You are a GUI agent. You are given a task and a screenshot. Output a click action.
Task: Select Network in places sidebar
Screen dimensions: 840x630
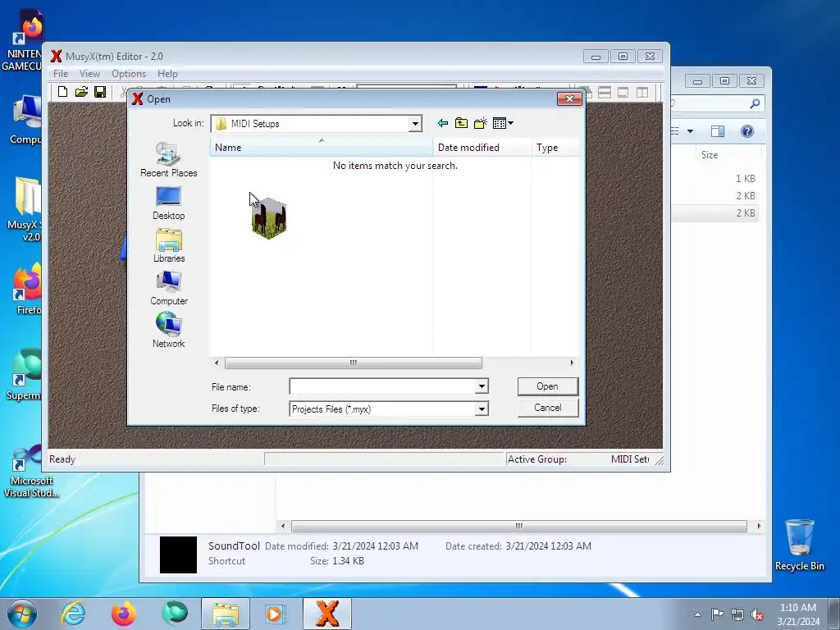(x=169, y=331)
